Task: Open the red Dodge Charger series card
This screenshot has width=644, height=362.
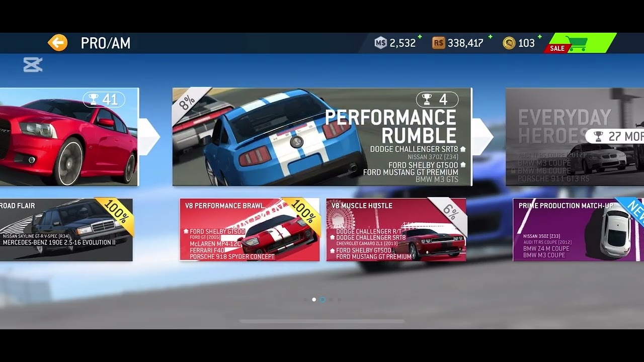Action: click(x=69, y=137)
